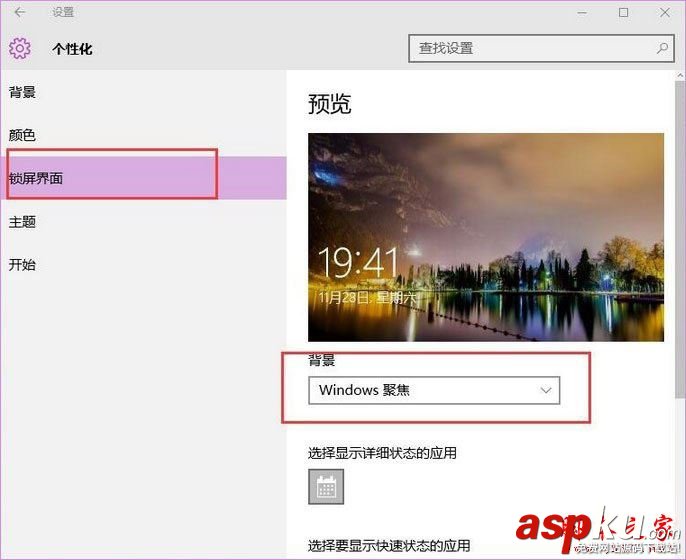Select the 锁屏界面 page
This screenshot has width=686, height=560.
click(144, 178)
